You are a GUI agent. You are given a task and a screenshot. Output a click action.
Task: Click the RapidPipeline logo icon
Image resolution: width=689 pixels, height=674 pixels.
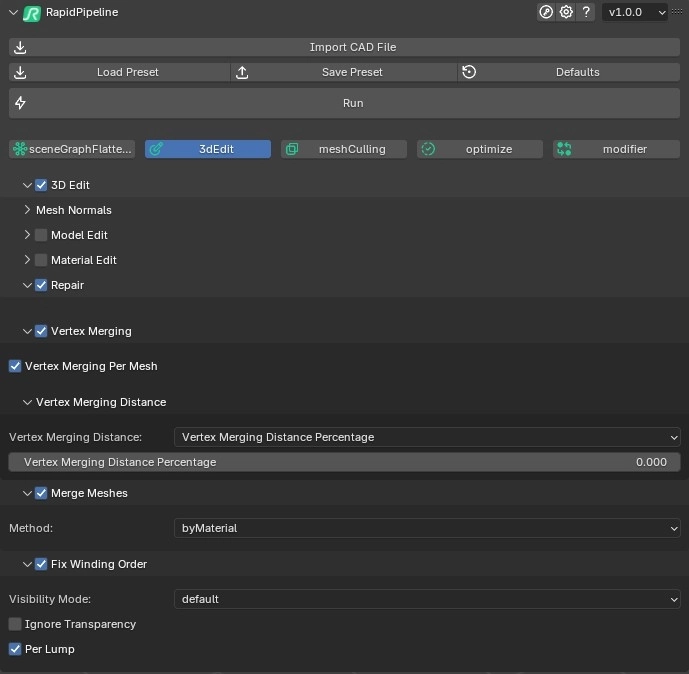(x=31, y=13)
